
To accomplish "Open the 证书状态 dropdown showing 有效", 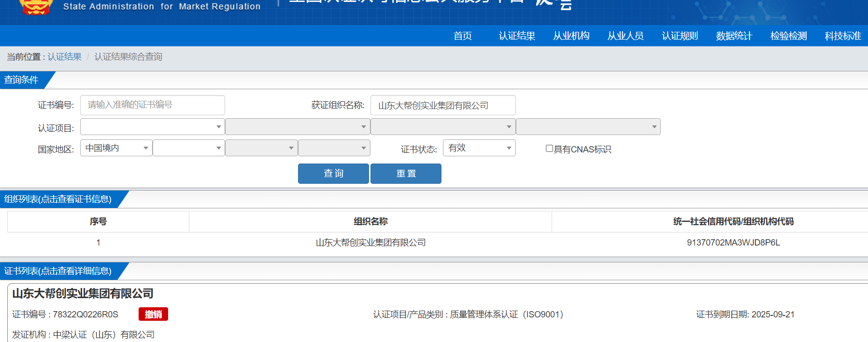I will tap(479, 148).
